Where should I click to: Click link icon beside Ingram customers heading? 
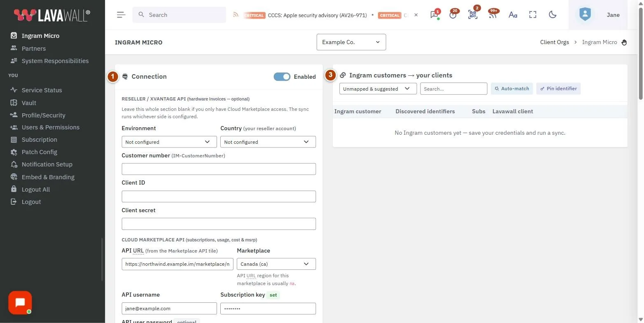click(343, 75)
